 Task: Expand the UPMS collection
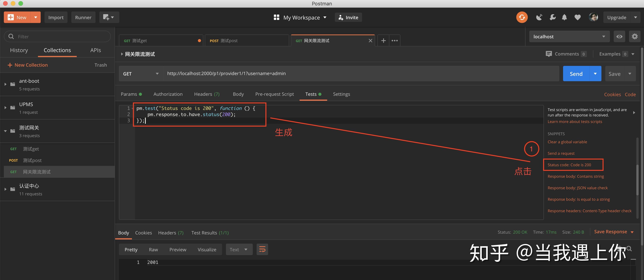[x=5, y=108]
